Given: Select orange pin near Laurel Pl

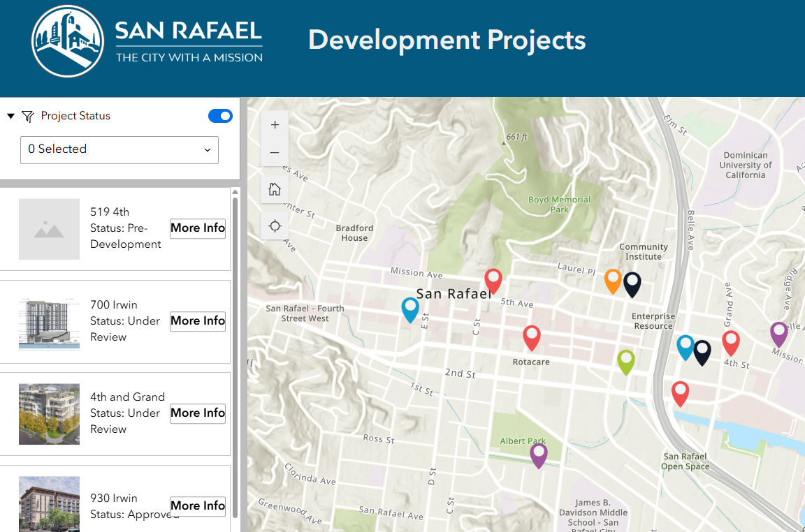Looking at the screenshot, I should 613,281.
